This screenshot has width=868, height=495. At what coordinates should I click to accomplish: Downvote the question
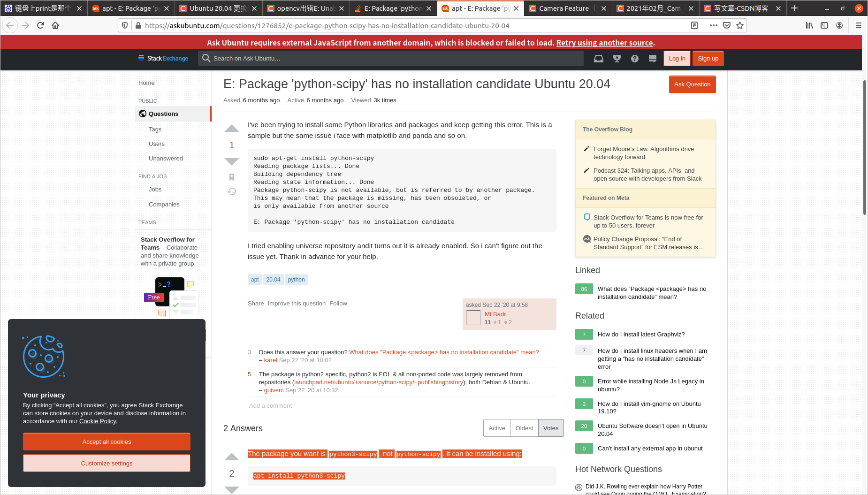(232, 161)
